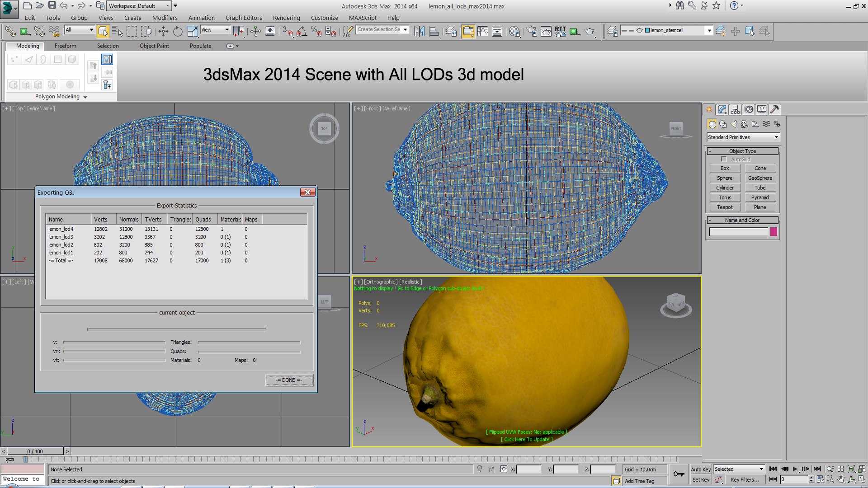Open a file using the folder icon
Viewport: 868px width, 488px height.
pos(40,6)
